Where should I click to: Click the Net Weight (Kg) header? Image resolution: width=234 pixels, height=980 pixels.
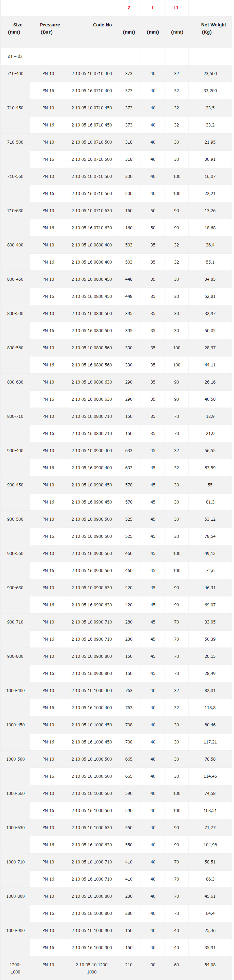coord(210,28)
